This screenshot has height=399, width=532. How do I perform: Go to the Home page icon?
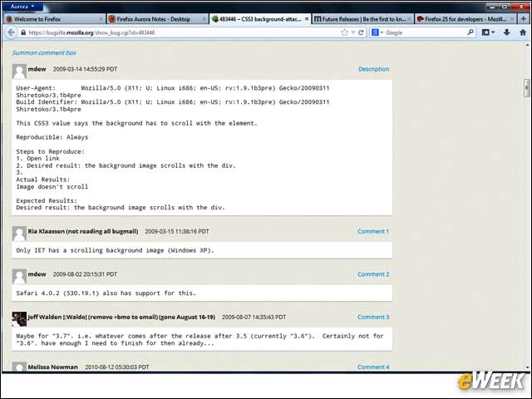pos(523,32)
